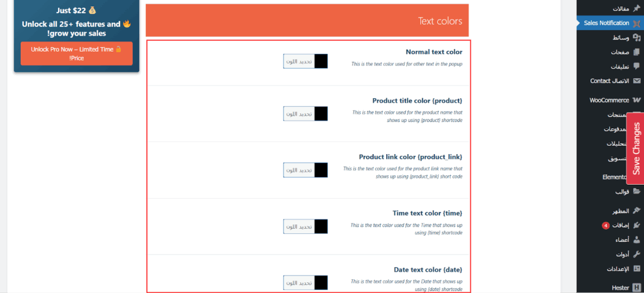Click the أعضاء users icon

636,240
